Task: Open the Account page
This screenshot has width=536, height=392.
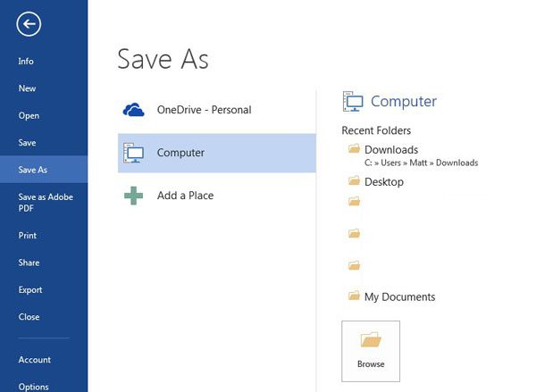Action: [35, 360]
